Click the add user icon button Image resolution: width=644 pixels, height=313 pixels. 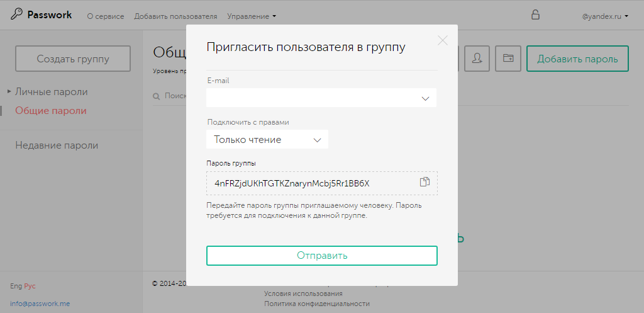[477, 59]
